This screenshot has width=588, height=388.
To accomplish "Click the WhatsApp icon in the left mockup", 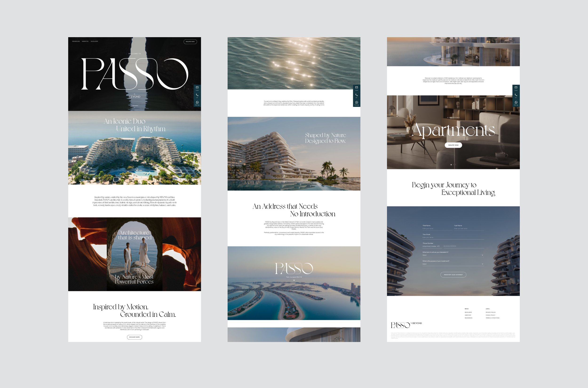I will [x=197, y=102].
